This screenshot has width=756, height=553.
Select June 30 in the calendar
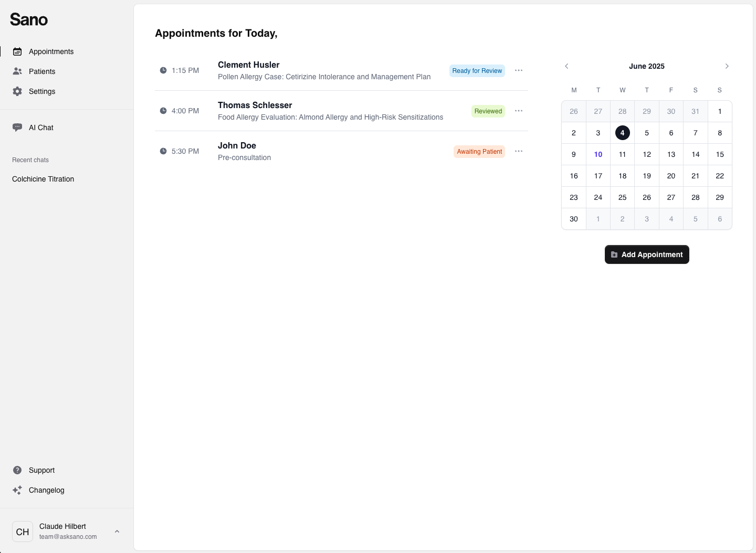[x=574, y=219]
